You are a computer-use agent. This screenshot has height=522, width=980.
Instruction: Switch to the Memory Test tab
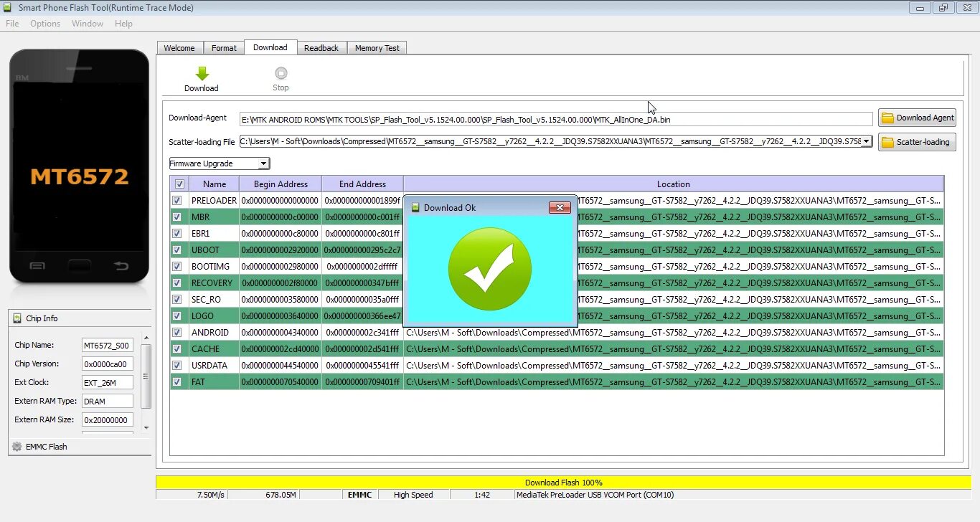pyautogui.click(x=377, y=48)
